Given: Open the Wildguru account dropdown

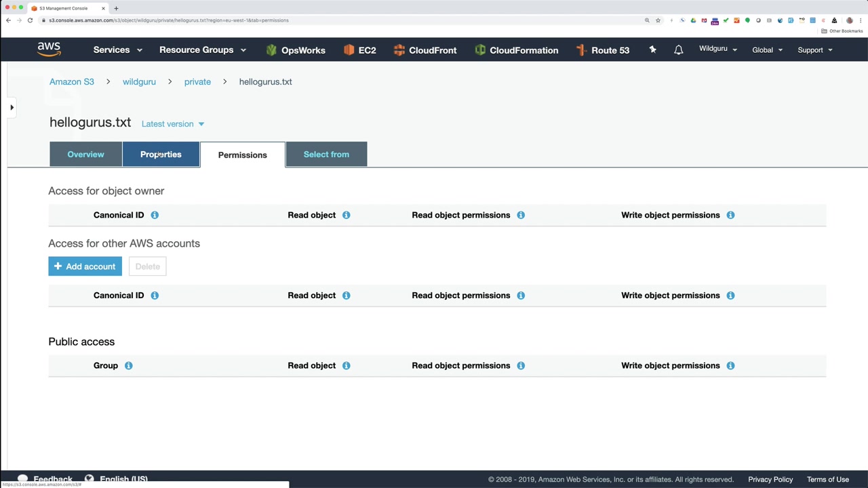Looking at the screenshot, I should coord(718,49).
